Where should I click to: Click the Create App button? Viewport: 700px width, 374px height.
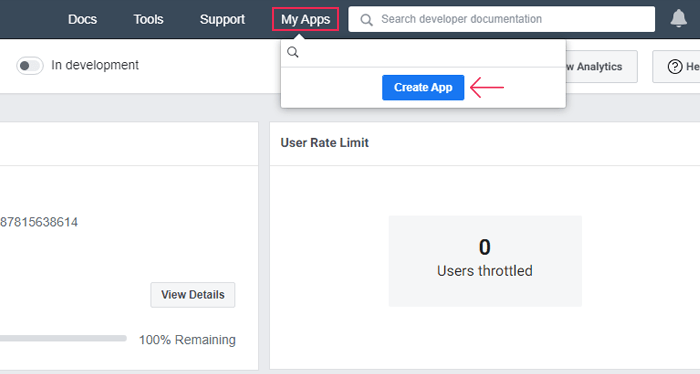tap(423, 87)
